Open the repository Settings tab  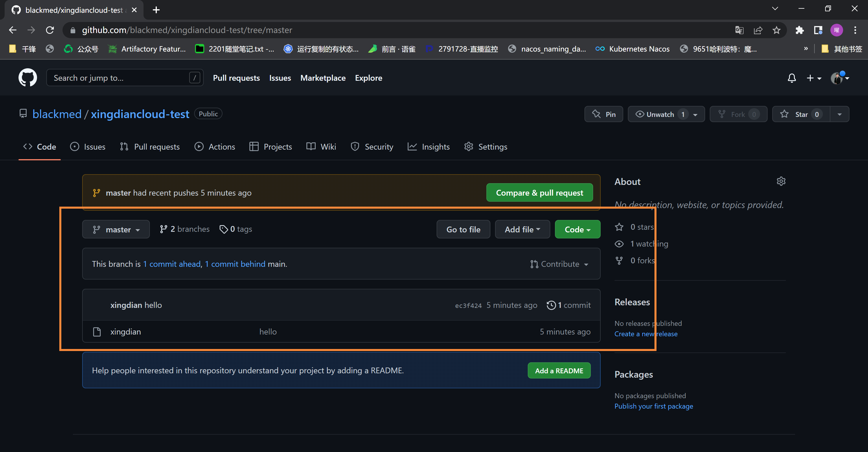click(x=486, y=147)
